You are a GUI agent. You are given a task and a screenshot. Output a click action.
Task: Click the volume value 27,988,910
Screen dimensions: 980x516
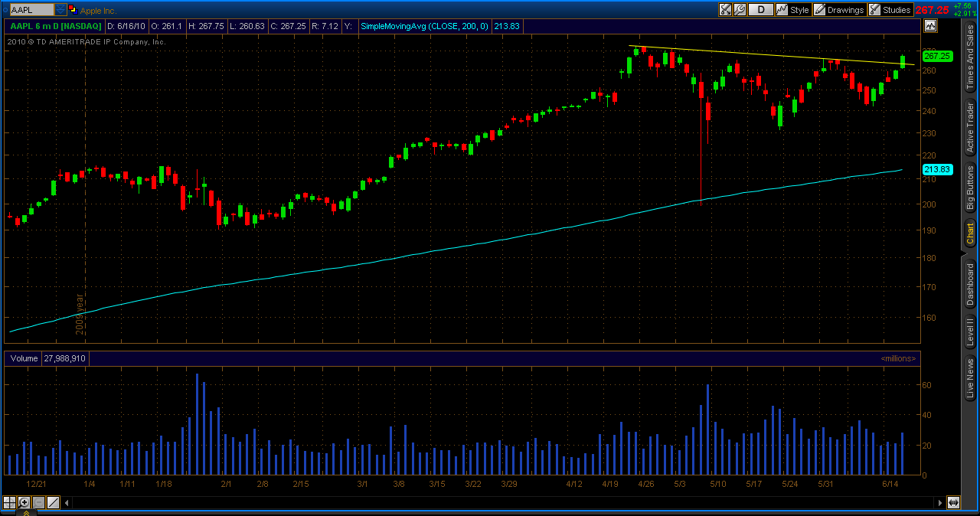tap(65, 358)
